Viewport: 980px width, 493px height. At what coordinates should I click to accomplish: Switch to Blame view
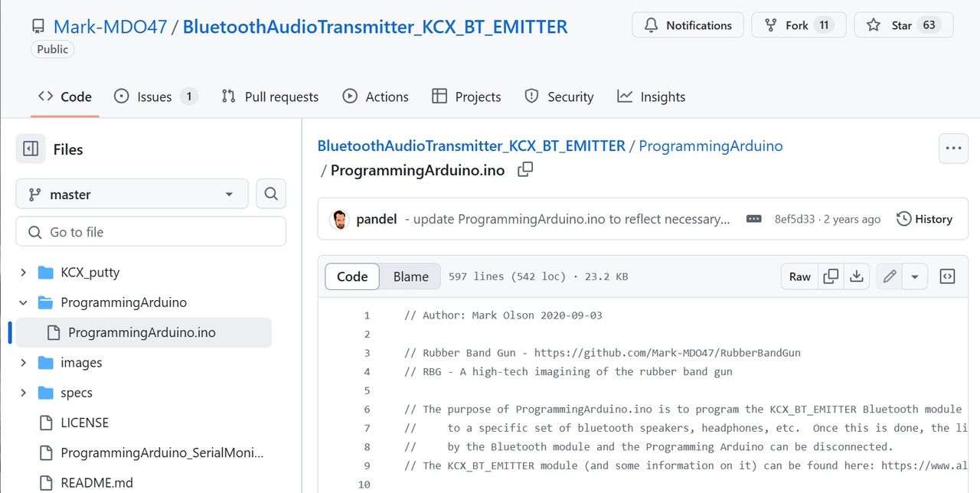point(411,276)
